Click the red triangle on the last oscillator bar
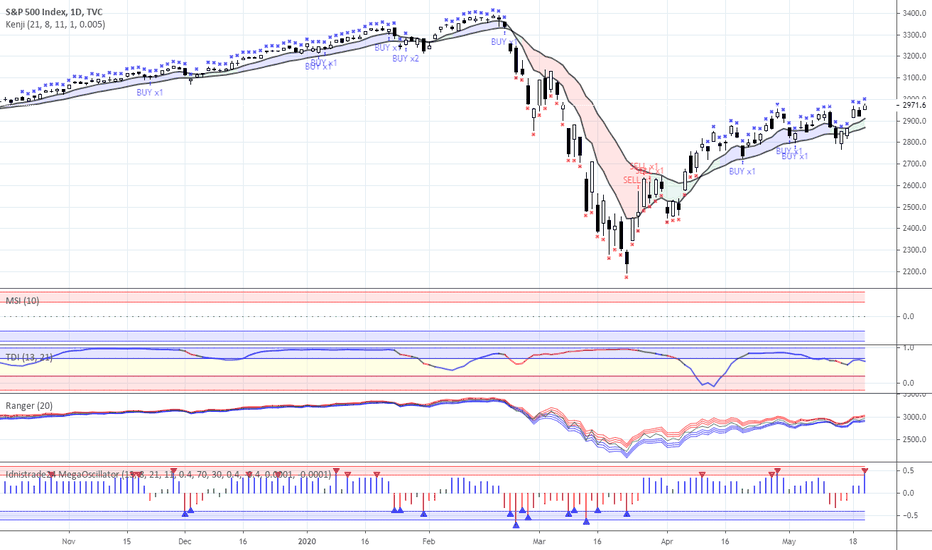This screenshot has height=550, width=932. pyautogui.click(x=865, y=471)
